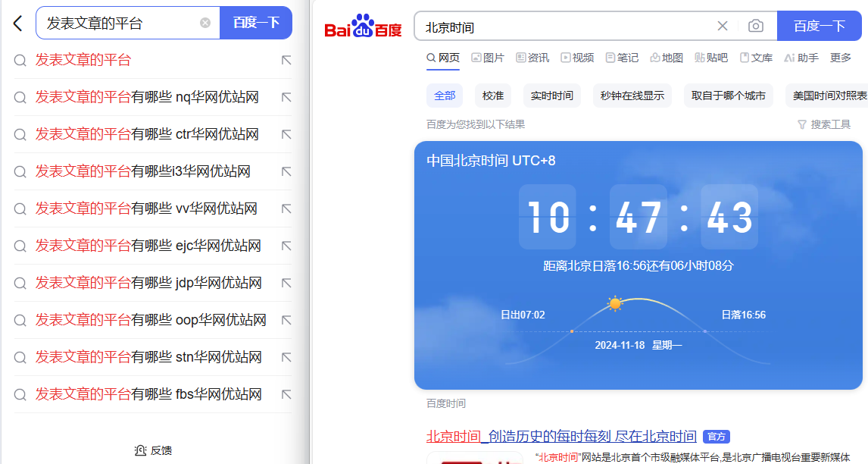Switch to the 视频 tab
The image size is (868, 464).
pyautogui.click(x=577, y=58)
